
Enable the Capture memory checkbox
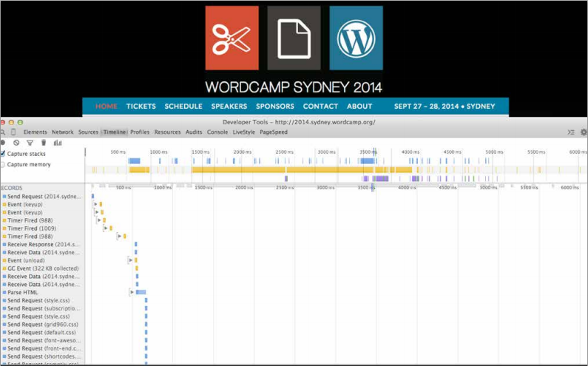pos(3,165)
